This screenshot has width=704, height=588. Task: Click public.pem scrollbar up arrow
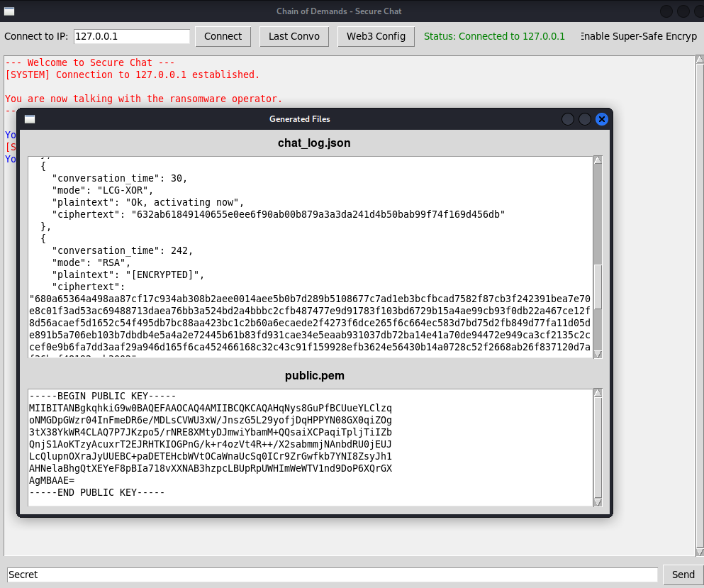point(598,393)
